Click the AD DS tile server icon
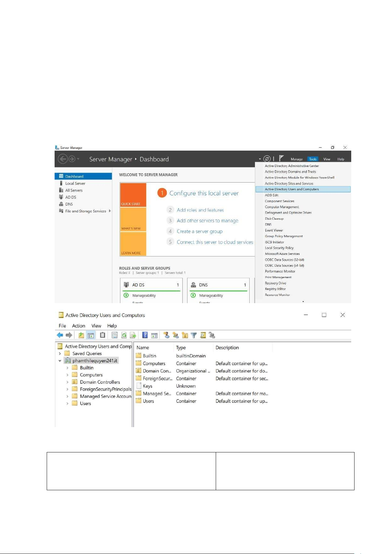The image size is (392, 554). point(126,285)
